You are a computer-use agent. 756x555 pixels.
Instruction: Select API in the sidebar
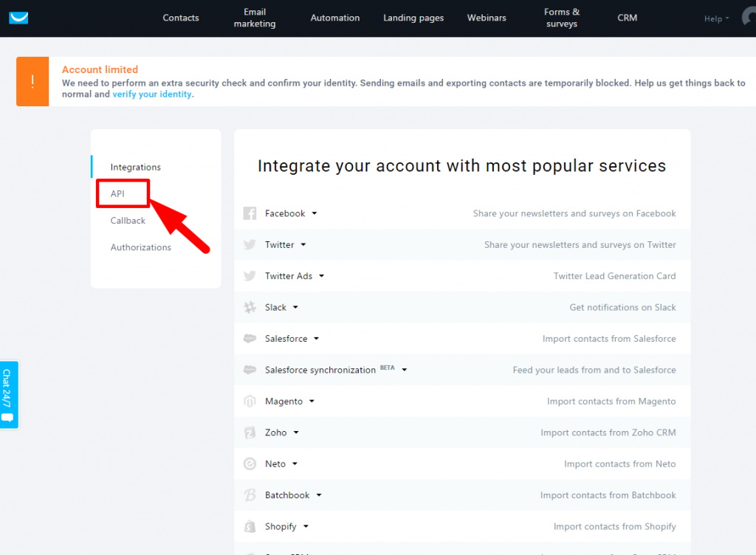pyautogui.click(x=117, y=193)
